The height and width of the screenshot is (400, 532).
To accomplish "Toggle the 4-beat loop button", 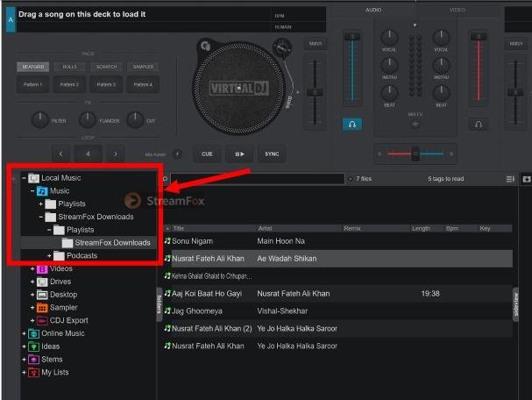I will tap(88, 154).
